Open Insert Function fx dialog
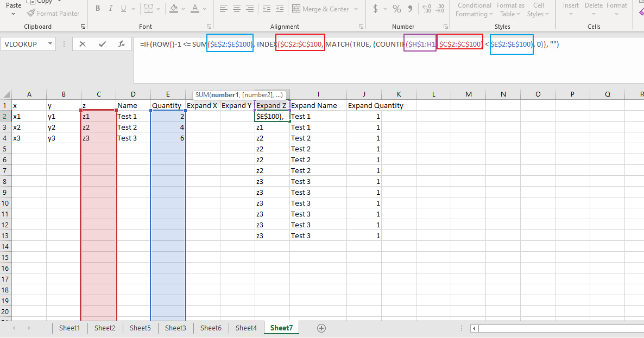Viewport: 644px width, 338px height. coord(122,44)
